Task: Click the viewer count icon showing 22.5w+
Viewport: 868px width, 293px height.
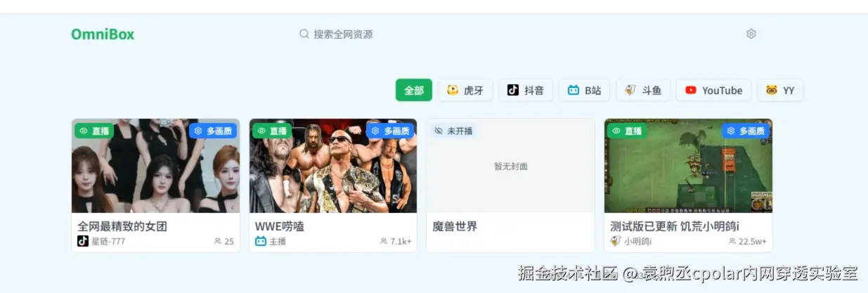Action: pyautogui.click(x=732, y=241)
